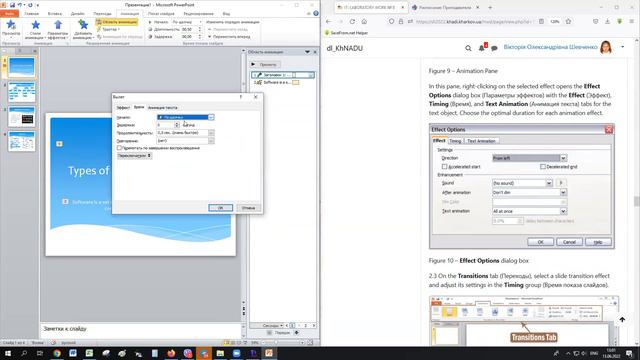The image size is (640, 360).
Task: Switch to the Home (Главная) ribbon tab
Action: pos(31,13)
